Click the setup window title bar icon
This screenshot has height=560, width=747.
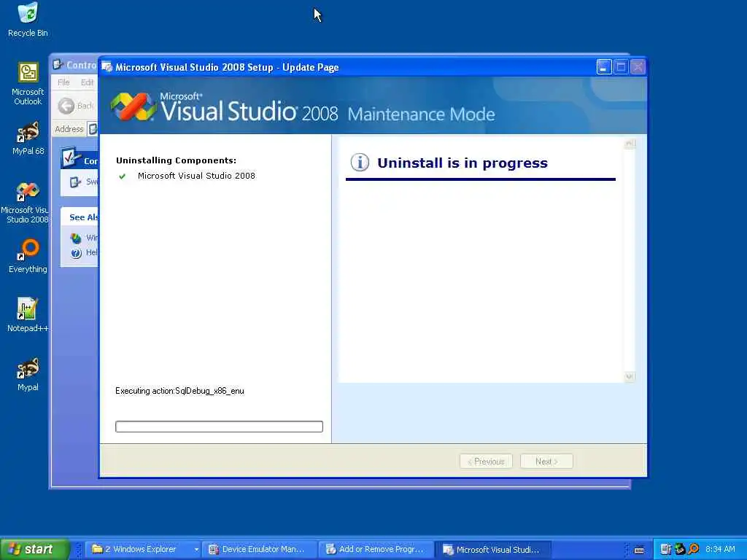click(107, 67)
